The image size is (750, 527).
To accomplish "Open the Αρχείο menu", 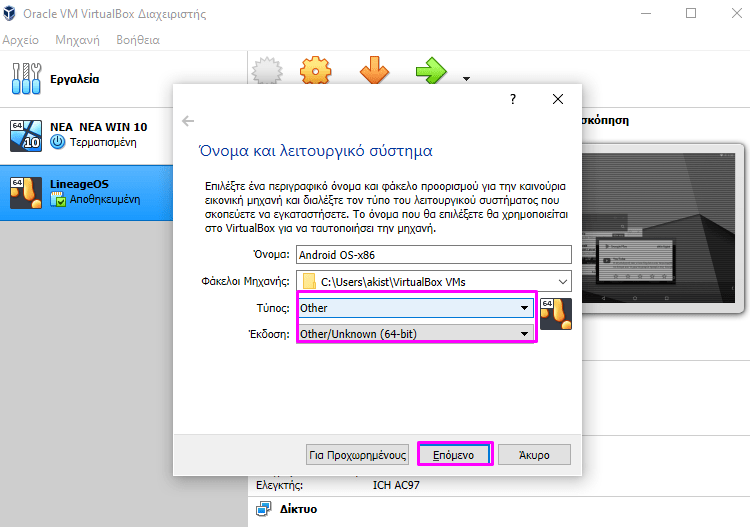I will [20, 40].
